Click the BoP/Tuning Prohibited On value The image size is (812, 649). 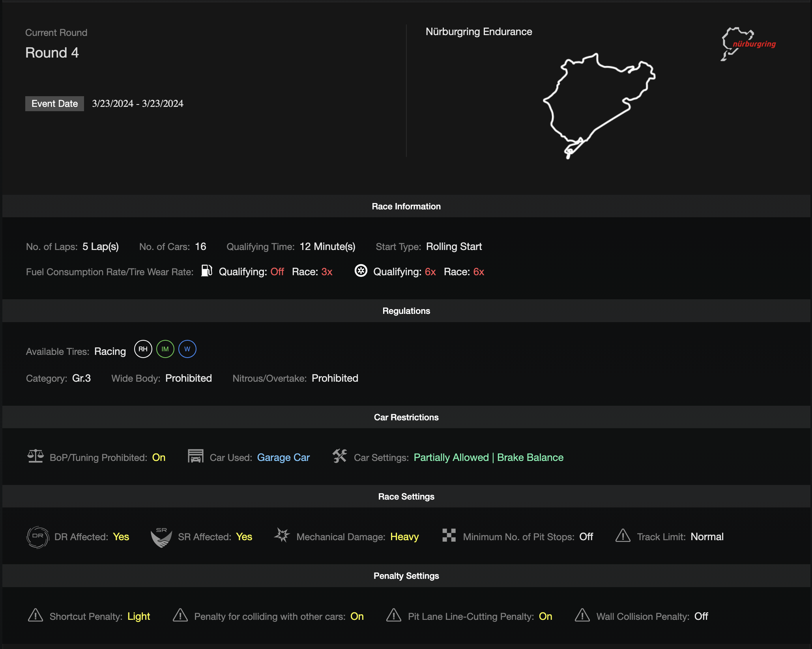coord(159,457)
